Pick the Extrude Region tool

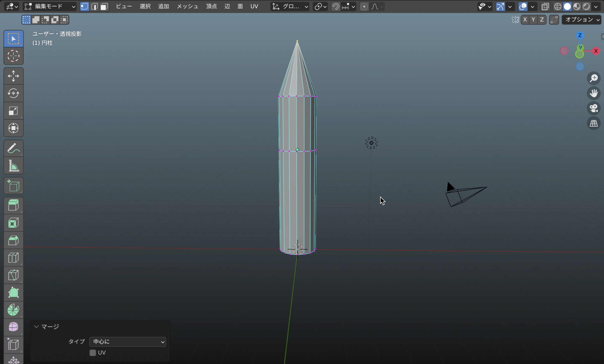click(13, 206)
